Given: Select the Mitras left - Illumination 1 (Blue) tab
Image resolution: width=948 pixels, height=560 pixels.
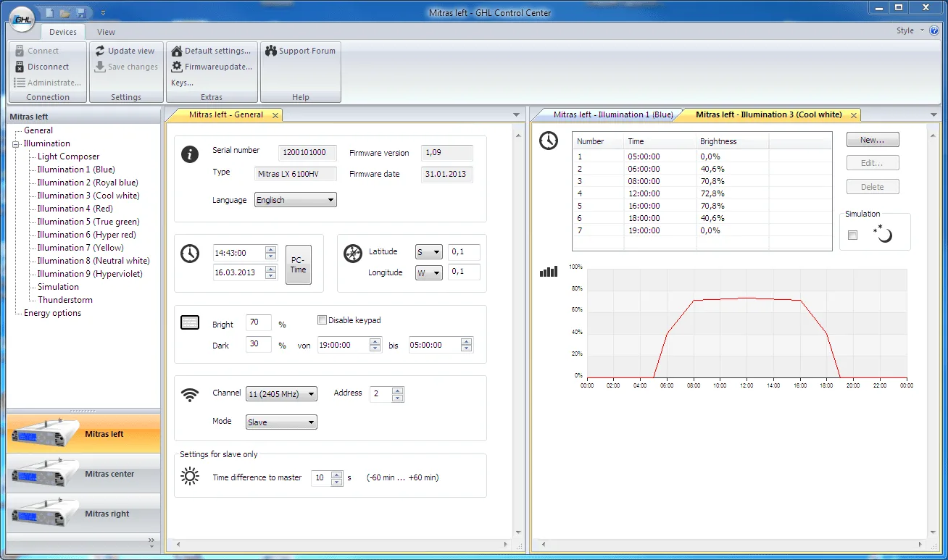Looking at the screenshot, I should [613, 114].
